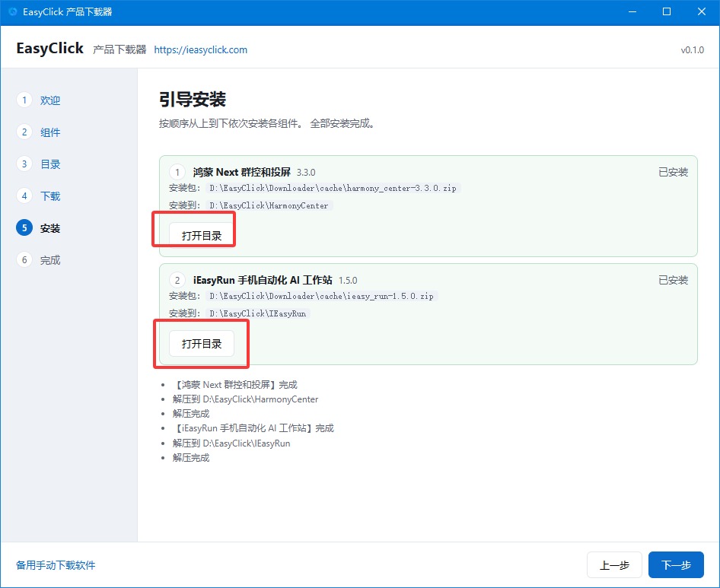Click the D:\EasyClick\HarmonyCenter install path in card
This screenshot has width=720, height=588.
click(269, 205)
